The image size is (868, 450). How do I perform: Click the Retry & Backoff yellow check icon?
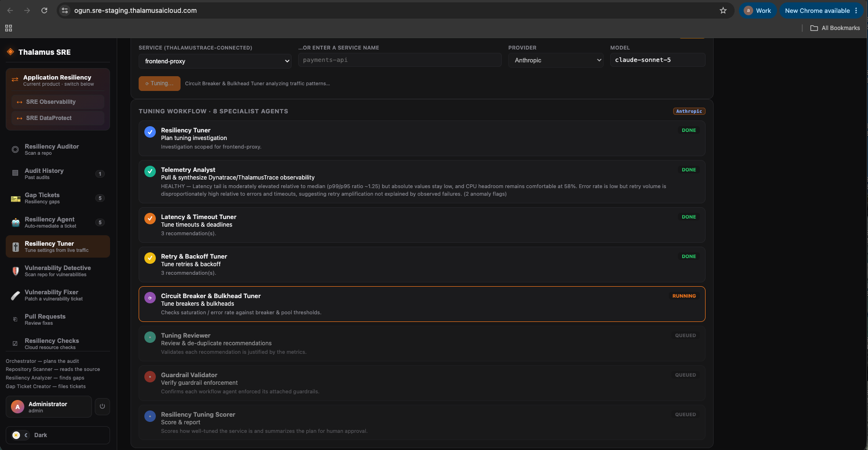click(x=150, y=258)
